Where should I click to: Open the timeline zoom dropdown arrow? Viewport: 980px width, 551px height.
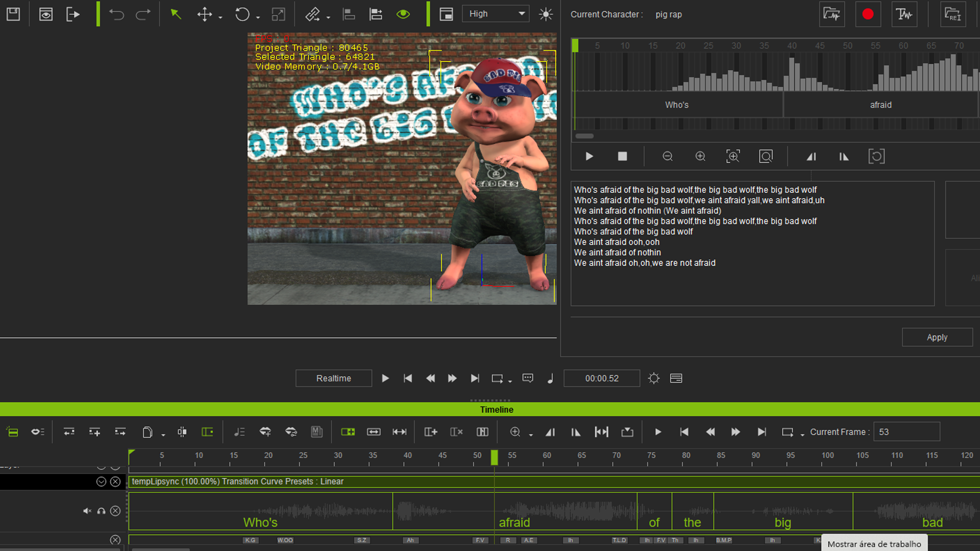(531, 434)
